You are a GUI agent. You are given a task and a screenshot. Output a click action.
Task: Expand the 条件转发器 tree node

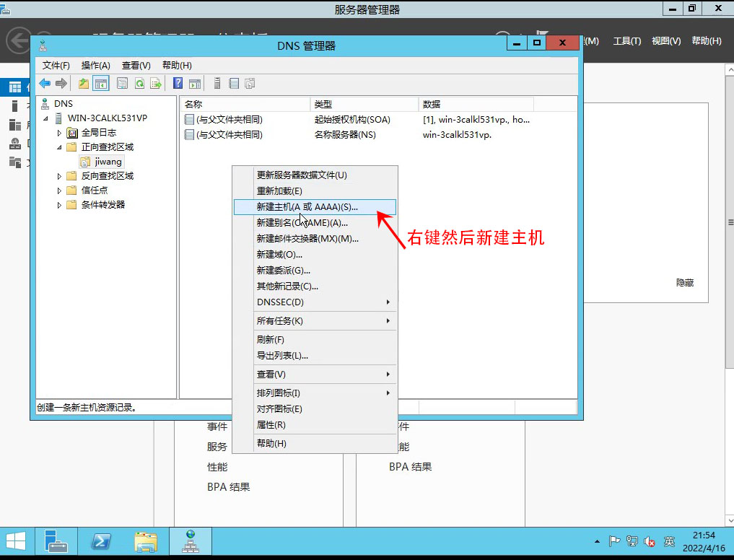59,205
